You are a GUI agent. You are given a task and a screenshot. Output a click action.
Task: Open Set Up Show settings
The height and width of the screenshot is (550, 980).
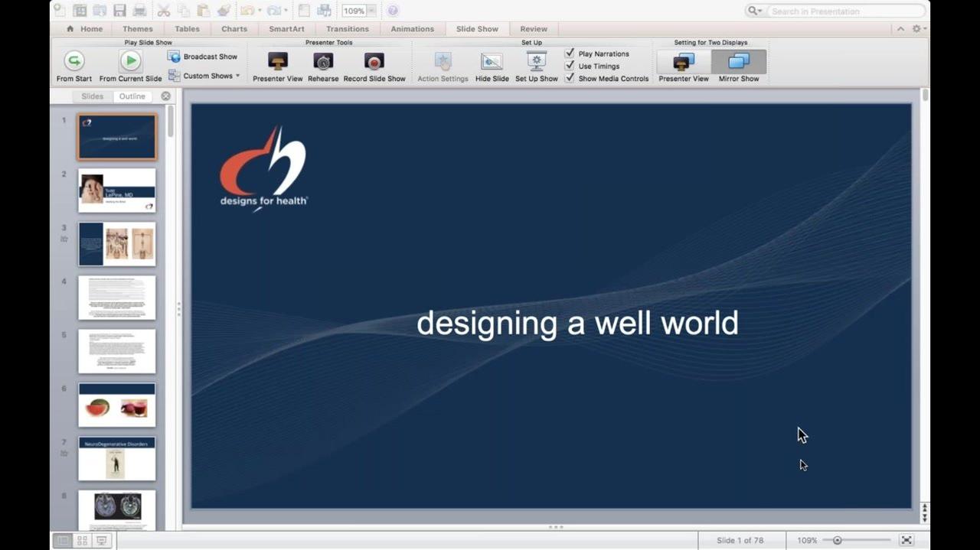pyautogui.click(x=537, y=62)
